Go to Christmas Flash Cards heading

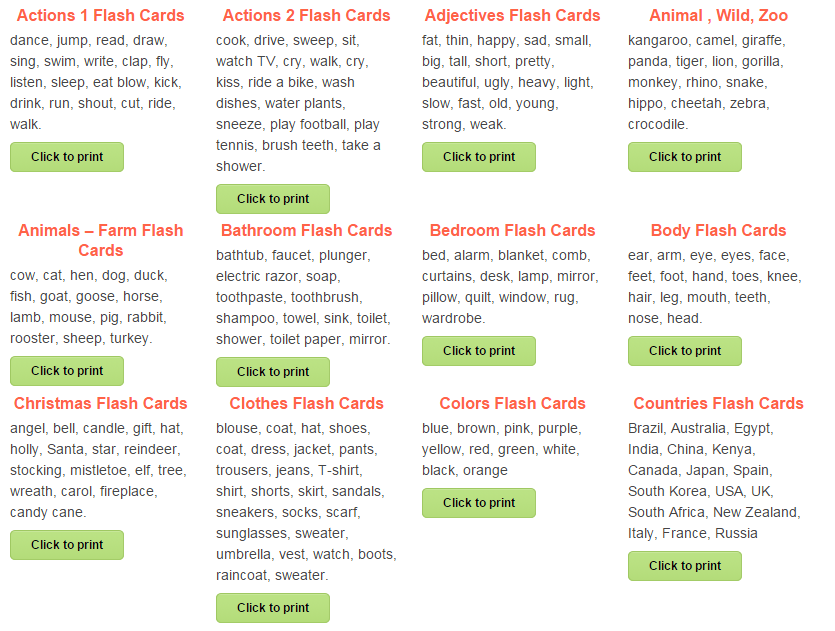click(x=101, y=404)
